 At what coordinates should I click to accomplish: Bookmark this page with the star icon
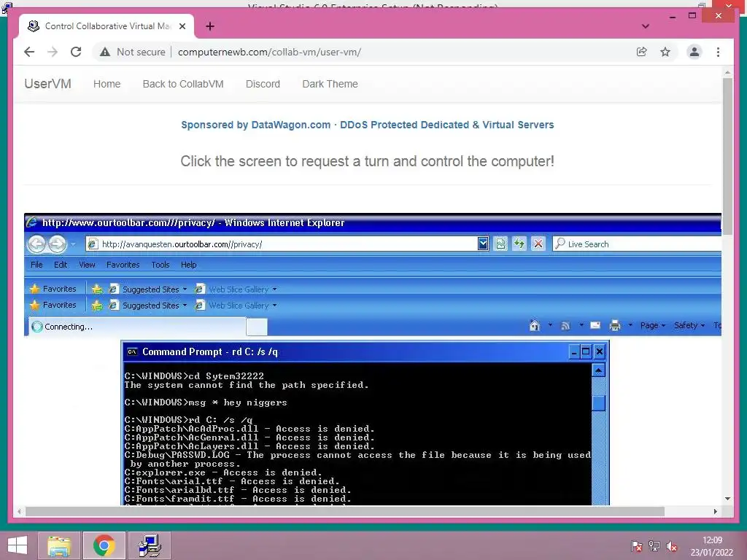pos(665,52)
